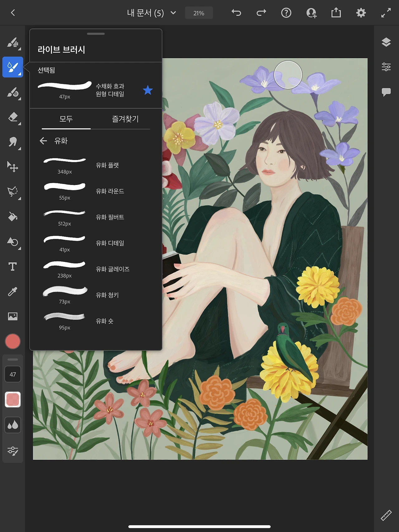Open the water flow droplets setting
The width and height of the screenshot is (399, 532).
tap(13, 425)
